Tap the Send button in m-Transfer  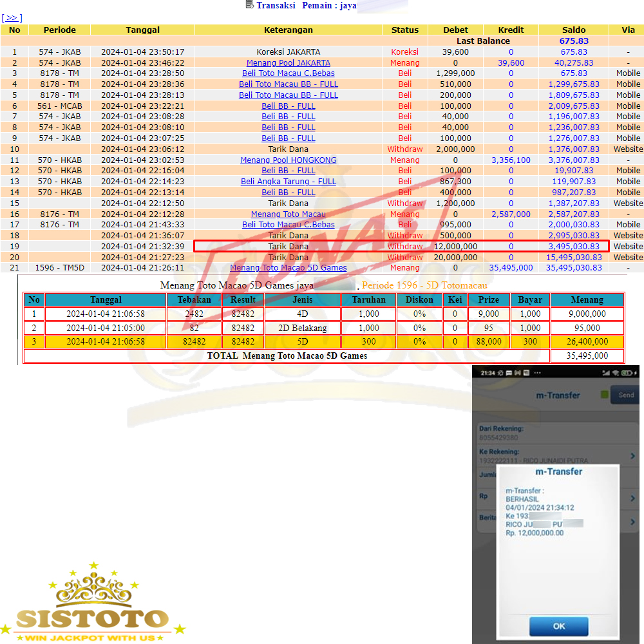click(625, 395)
